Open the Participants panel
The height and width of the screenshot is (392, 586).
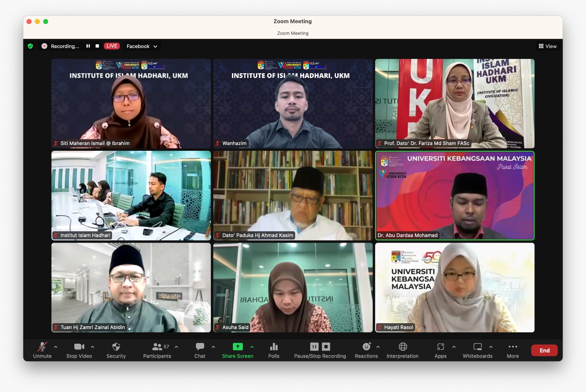click(x=157, y=350)
